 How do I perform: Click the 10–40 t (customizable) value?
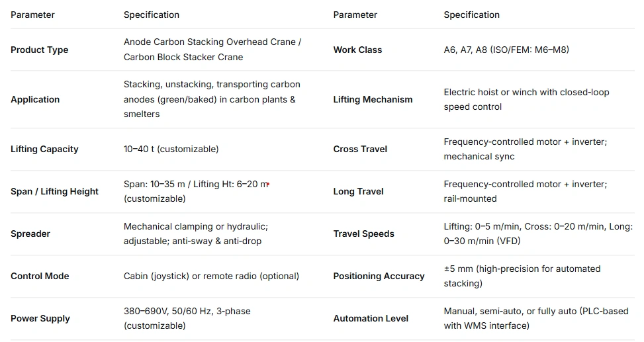(x=171, y=149)
